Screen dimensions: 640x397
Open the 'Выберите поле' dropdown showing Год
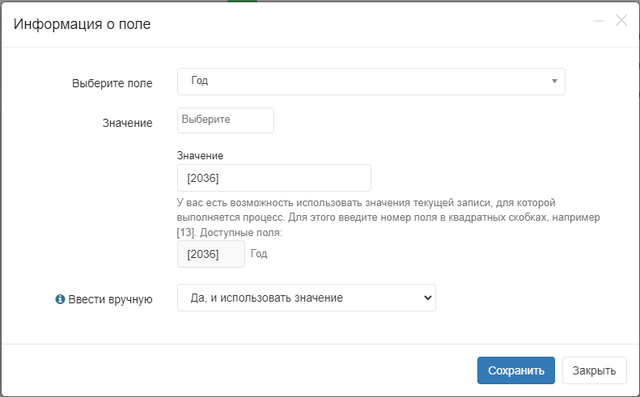pos(371,82)
